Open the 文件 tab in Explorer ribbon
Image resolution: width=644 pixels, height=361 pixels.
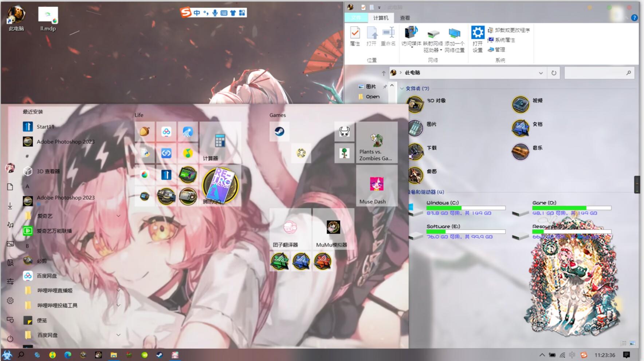click(x=356, y=18)
